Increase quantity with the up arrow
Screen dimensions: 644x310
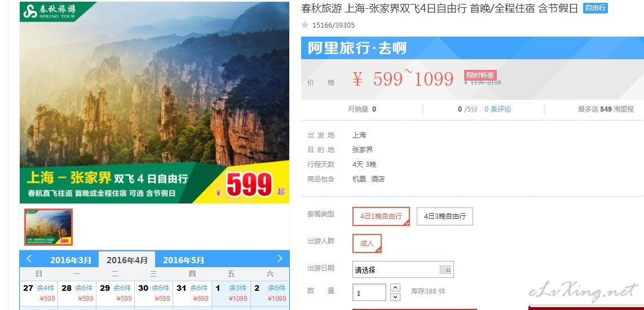click(395, 288)
